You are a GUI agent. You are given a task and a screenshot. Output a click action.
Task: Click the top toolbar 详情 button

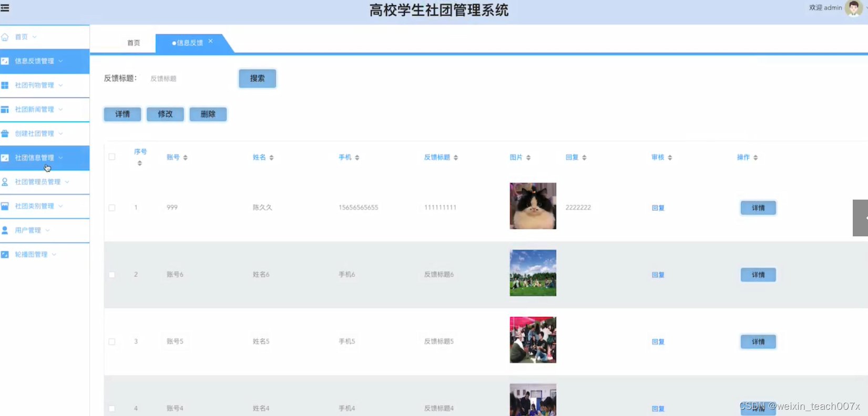(x=122, y=114)
